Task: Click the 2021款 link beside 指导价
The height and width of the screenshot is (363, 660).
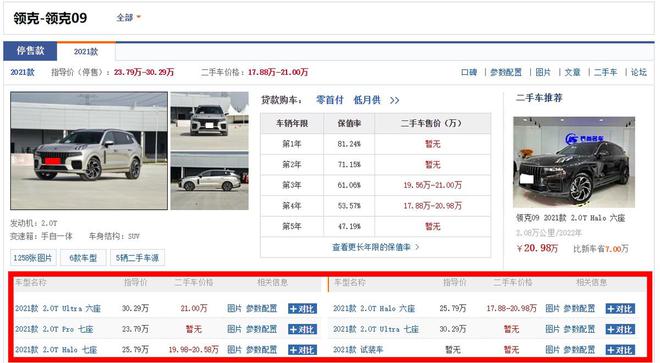Action: click(x=22, y=72)
